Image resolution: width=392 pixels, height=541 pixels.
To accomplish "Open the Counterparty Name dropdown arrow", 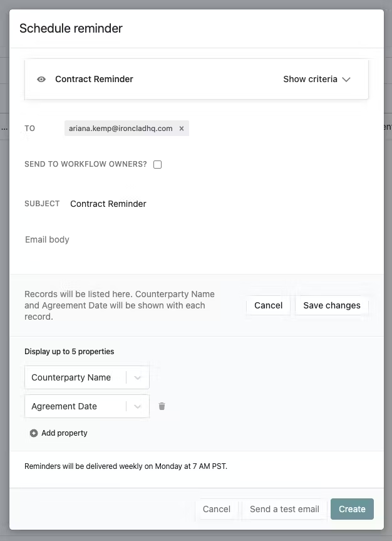I will coord(138,377).
